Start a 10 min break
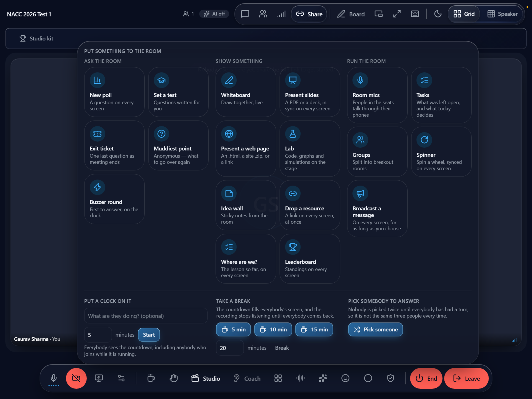Viewport: 532px width, 399px height. coord(273,329)
